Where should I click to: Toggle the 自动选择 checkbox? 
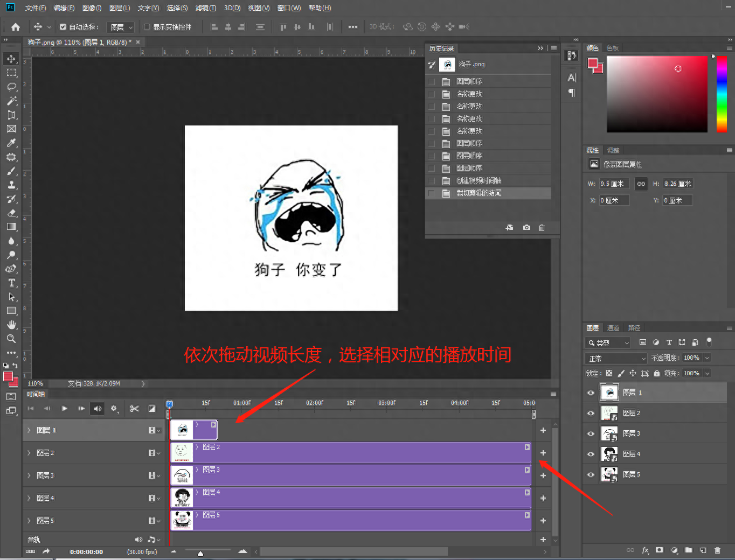(x=63, y=27)
